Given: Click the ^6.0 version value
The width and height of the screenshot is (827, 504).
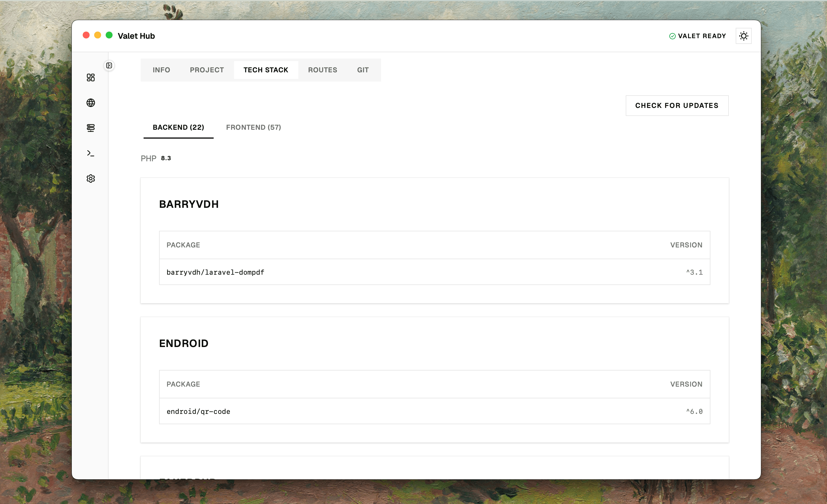Looking at the screenshot, I should (x=694, y=411).
